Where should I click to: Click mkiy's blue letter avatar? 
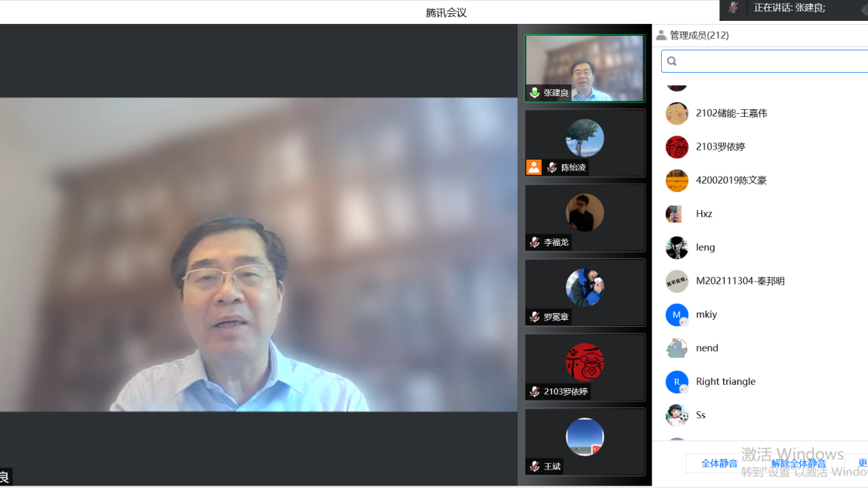coord(677,314)
